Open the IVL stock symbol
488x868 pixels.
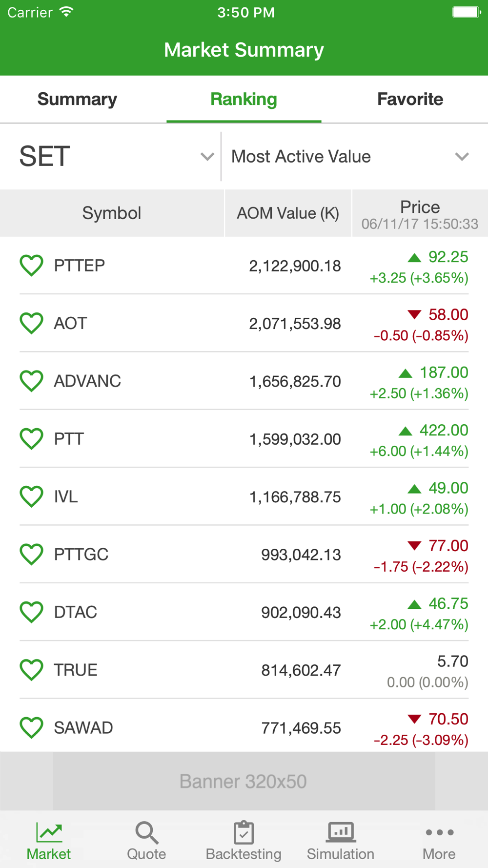tap(66, 496)
